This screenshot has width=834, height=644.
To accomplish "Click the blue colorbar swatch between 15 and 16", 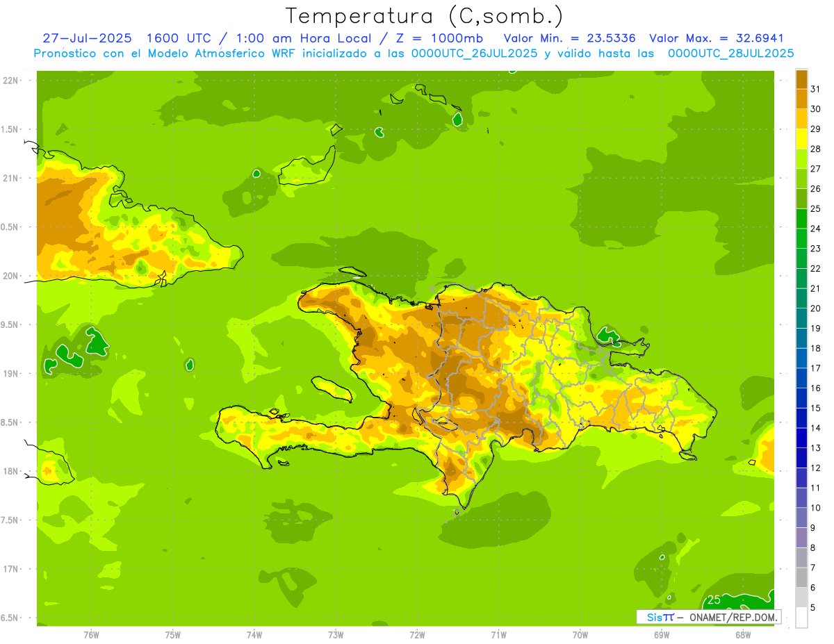I will [x=801, y=398].
